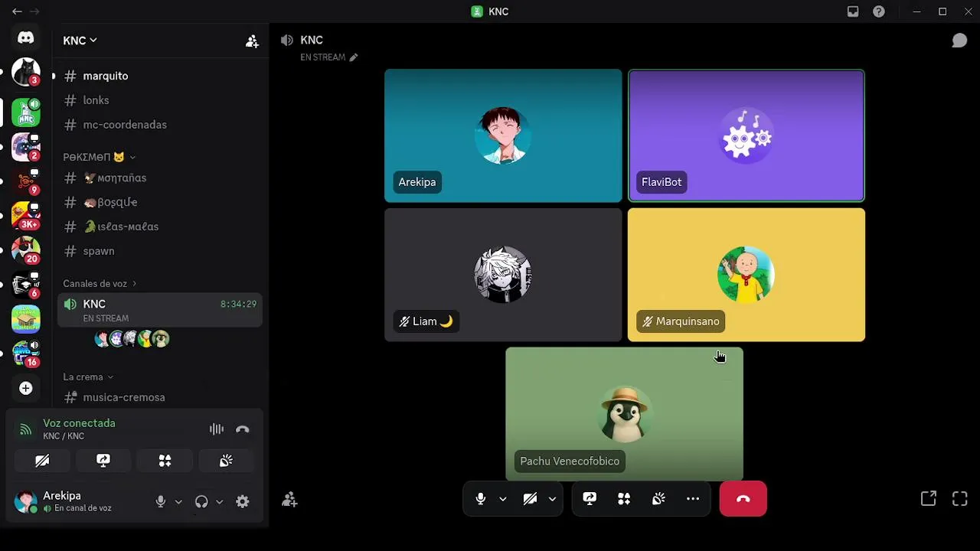Image resolution: width=980 pixels, height=551 pixels.
Task: Open the ιsℓαs-мαℓαs channel
Action: (160, 227)
